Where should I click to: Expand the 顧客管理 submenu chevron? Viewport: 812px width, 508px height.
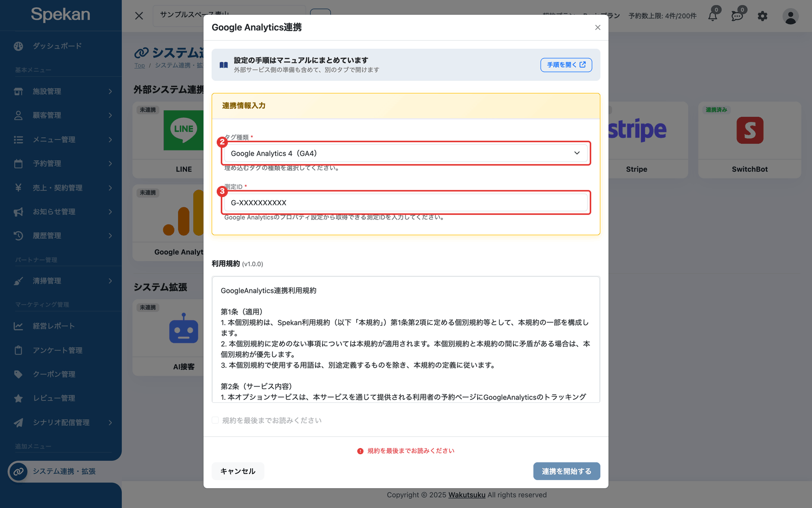click(110, 115)
